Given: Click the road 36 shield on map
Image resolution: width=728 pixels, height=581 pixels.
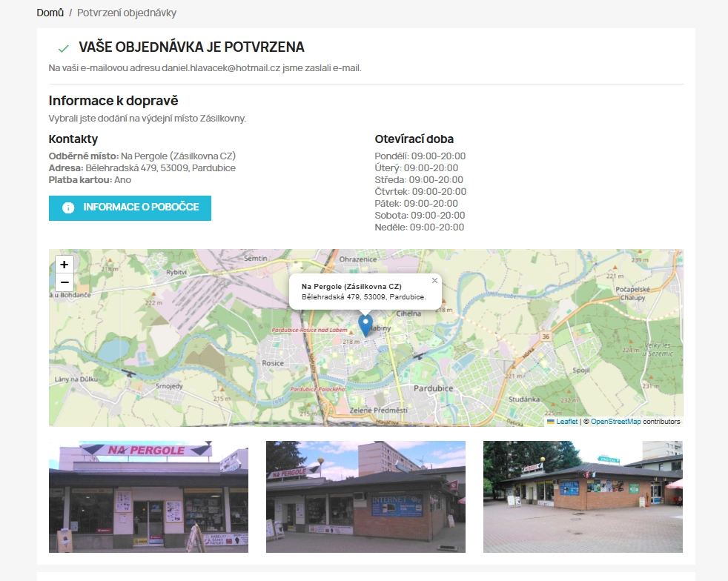Looking at the screenshot, I should pyautogui.click(x=546, y=336).
